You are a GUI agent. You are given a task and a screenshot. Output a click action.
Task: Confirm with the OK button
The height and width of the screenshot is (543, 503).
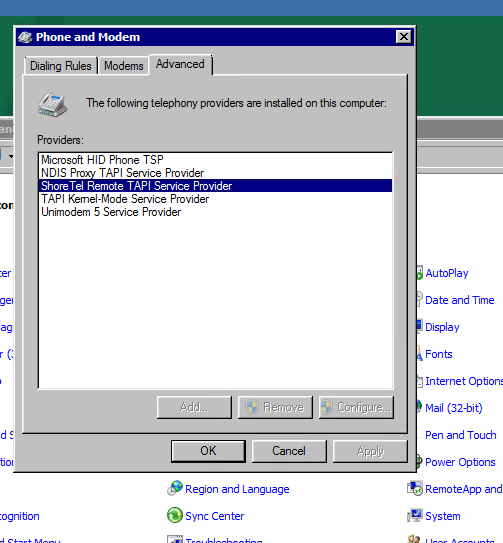coord(208,451)
